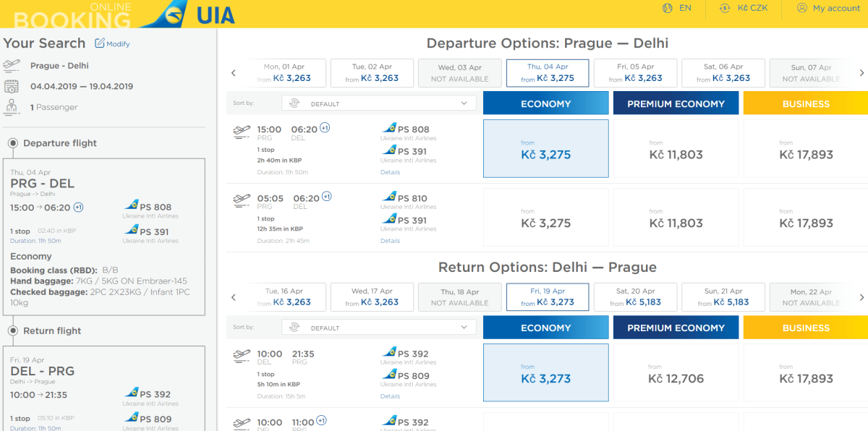Show previous departure dates with left arrow

pyautogui.click(x=234, y=73)
